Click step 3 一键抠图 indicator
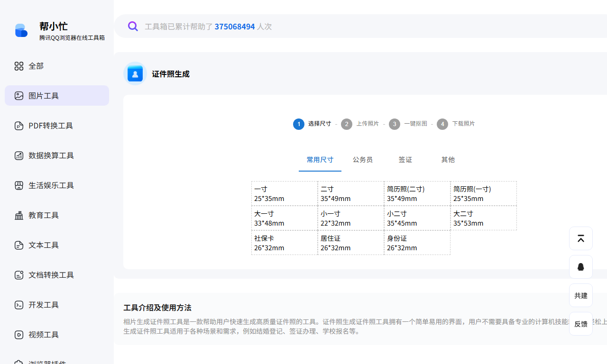This screenshot has height=364, width=607. 408,124
